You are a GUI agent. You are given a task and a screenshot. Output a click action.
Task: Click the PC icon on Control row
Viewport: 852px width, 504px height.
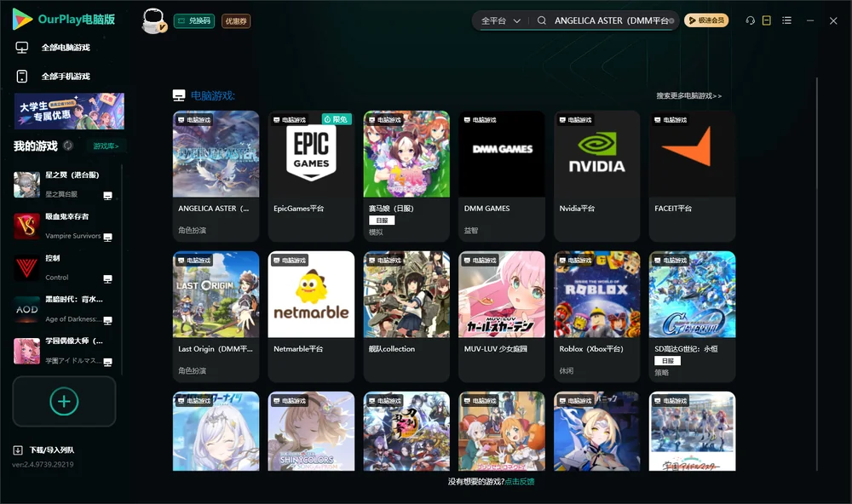[107, 279]
